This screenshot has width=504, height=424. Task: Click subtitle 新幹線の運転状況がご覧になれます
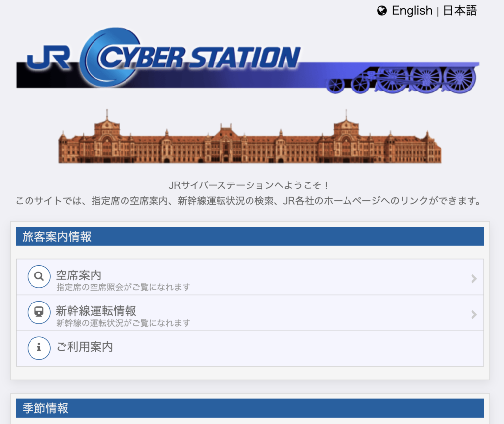coord(123,323)
